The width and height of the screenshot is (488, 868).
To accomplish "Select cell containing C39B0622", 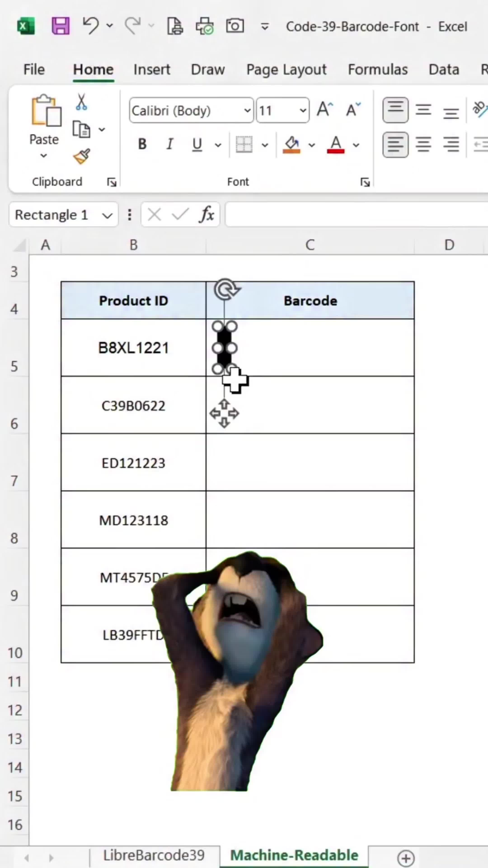I will (x=133, y=405).
